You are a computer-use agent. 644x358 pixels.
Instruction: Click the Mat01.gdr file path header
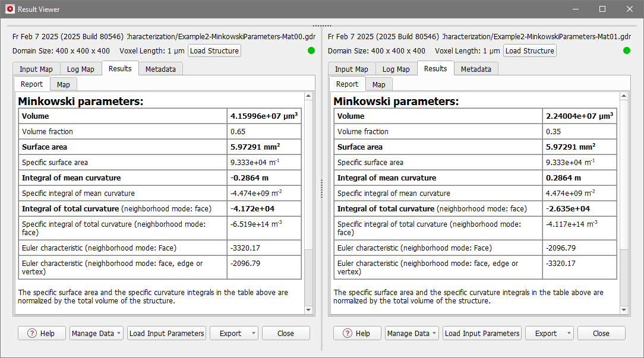(537, 37)
